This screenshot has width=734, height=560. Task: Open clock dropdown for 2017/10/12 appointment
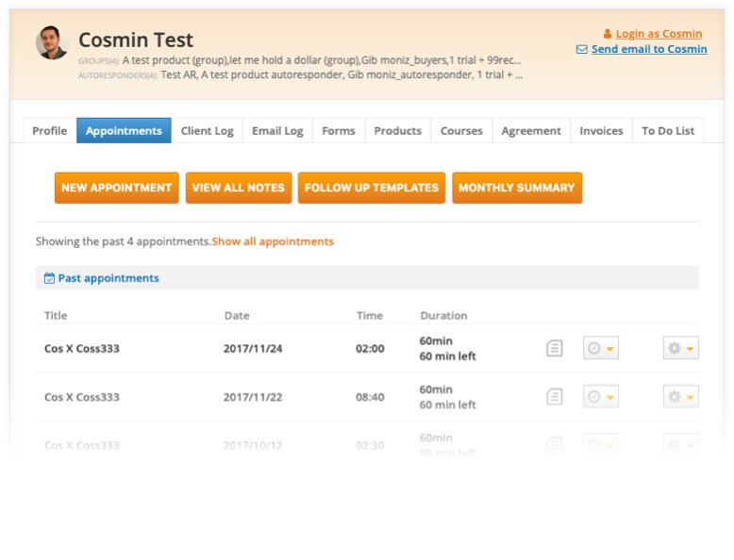click(601, 444)
